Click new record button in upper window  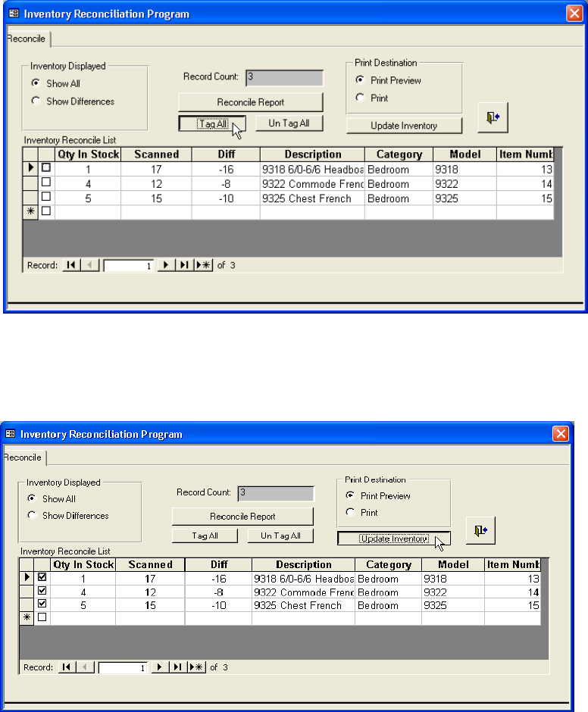click(203, 265)
